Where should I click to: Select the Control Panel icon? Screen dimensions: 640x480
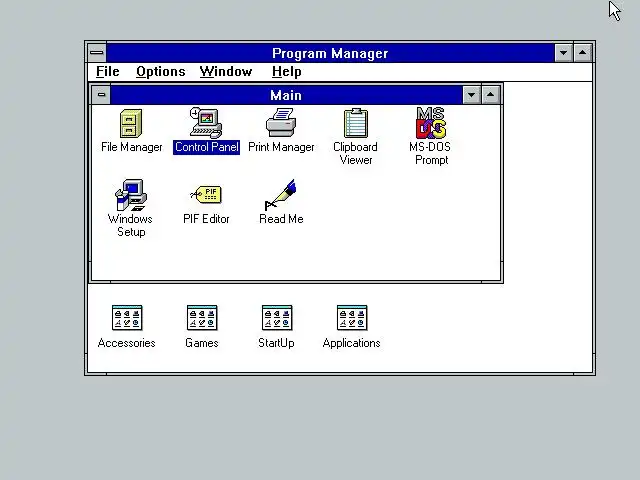(x=206, y=123)
